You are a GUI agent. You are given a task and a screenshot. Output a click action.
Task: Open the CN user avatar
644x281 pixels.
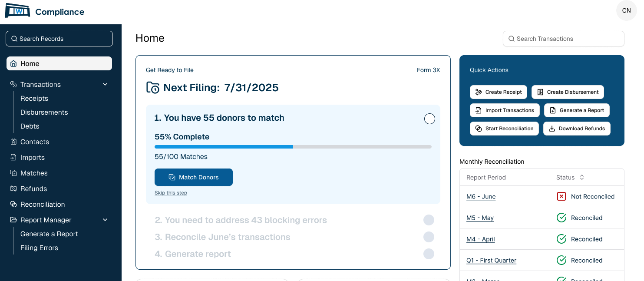click(626, 11)
